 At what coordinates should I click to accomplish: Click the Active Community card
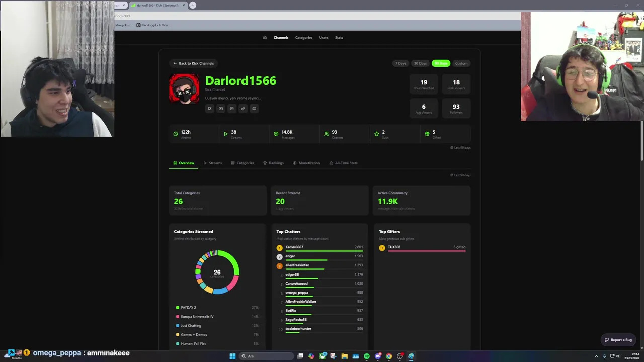(x=422, y=200)
